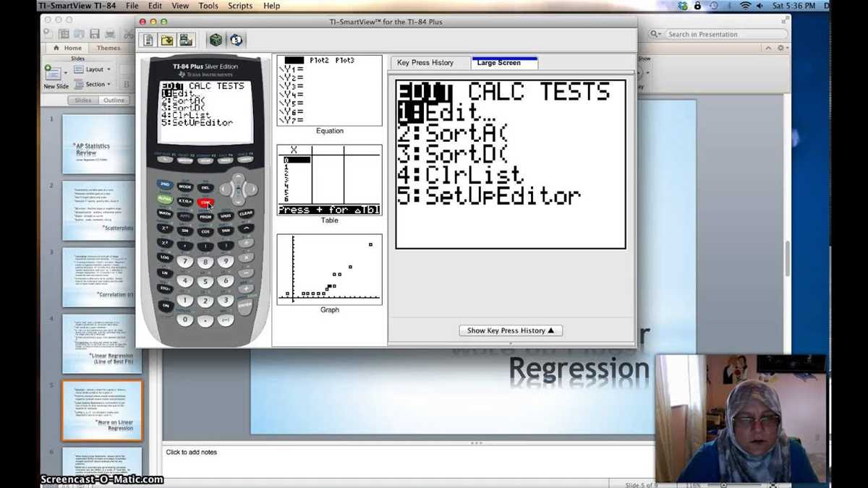Open the New Slide dropdown arrow
This screenshot has width=868, height=488.
tap(67, 74)
